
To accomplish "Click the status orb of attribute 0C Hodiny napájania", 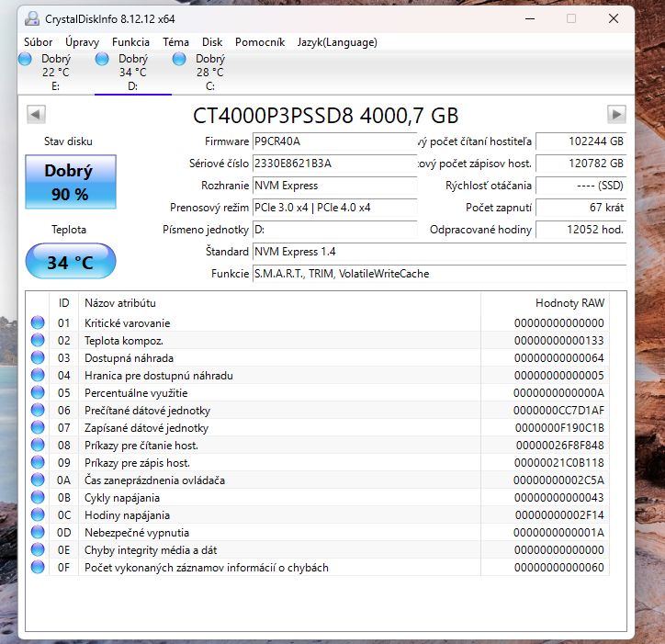I will (x=38, y=514).
